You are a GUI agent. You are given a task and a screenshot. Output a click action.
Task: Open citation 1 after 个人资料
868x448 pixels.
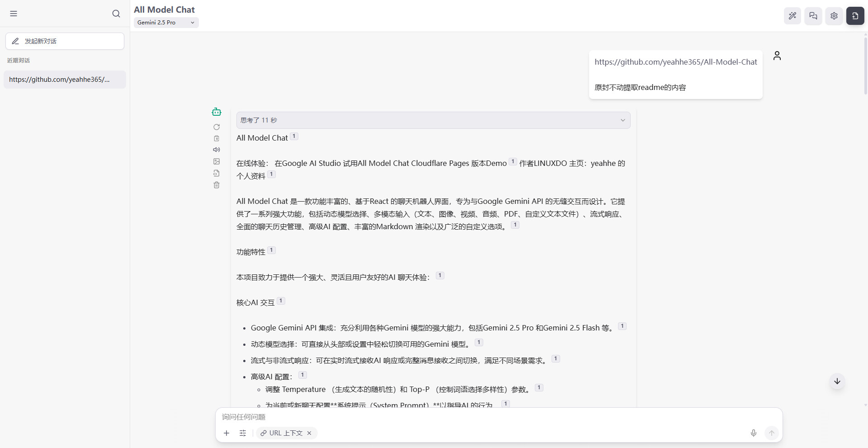271,174
